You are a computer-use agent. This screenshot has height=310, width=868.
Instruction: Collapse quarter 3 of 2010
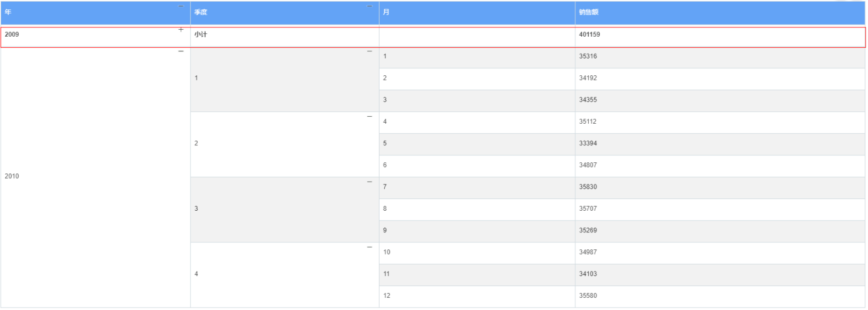point(369,182)
